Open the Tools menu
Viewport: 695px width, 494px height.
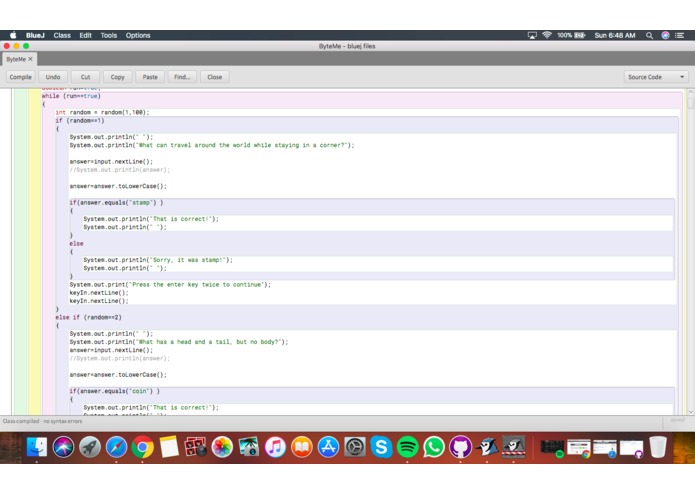click(x=109, y=35)
